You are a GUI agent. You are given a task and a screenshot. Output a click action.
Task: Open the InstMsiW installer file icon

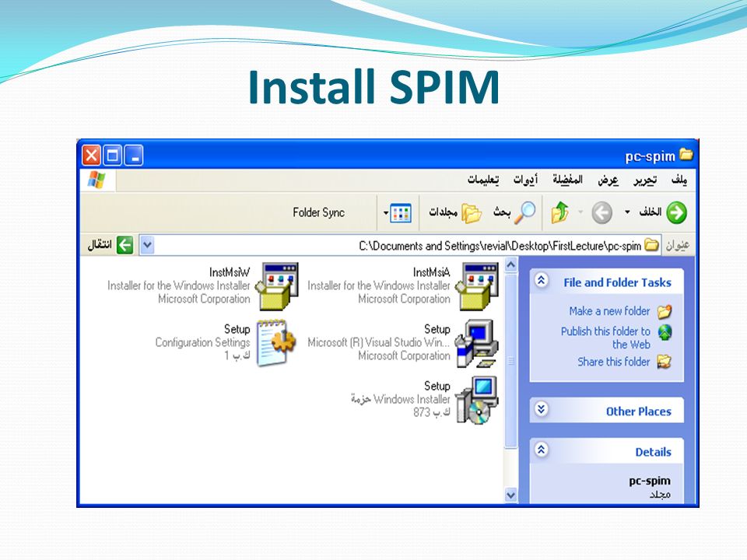click(277, 286)
